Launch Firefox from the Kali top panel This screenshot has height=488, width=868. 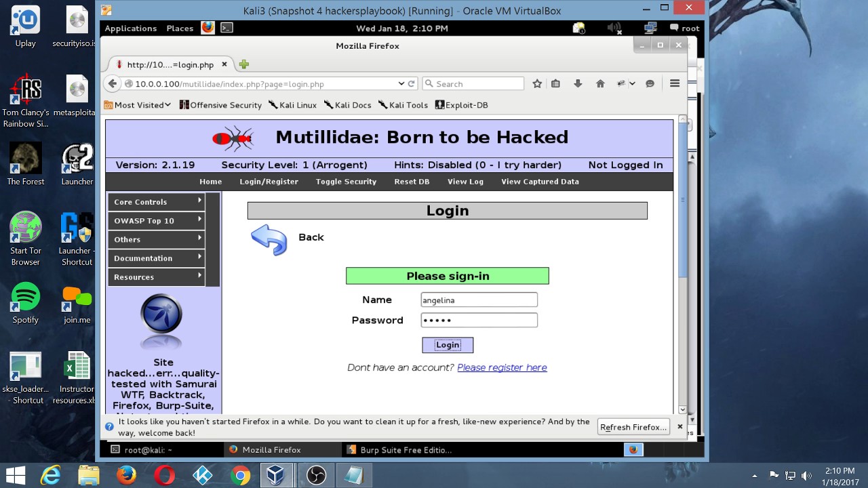(x=208, y=28)
